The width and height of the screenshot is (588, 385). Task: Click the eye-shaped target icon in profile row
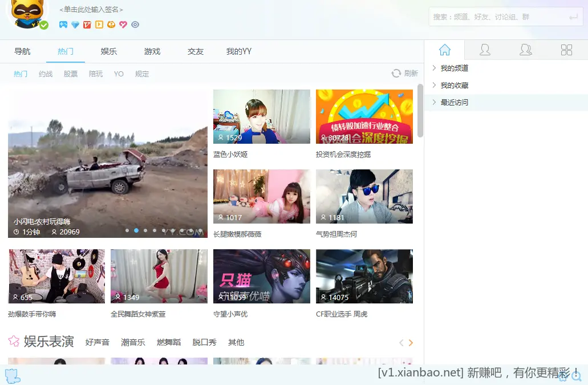tap(135, 25)
